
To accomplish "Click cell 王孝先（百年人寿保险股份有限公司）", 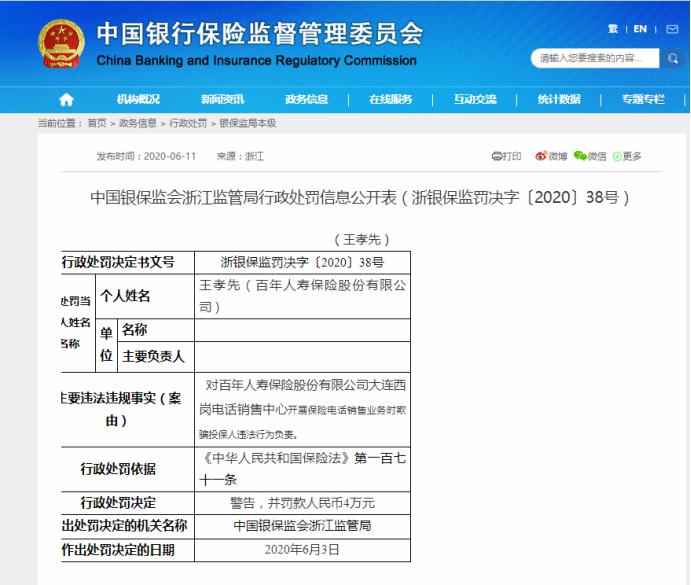I will click(302, 296).
